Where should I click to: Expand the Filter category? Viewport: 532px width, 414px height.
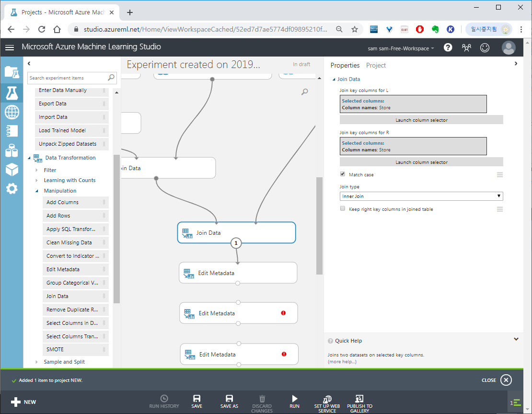tap(36, 170)
